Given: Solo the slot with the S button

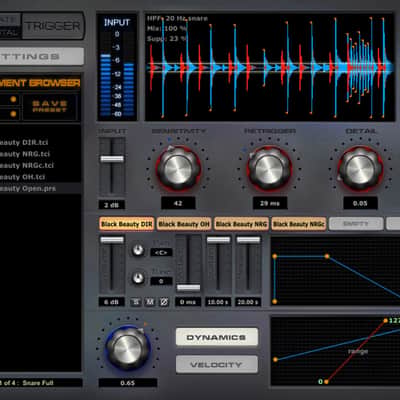Looking at the screenshot, I should point(136,302).
